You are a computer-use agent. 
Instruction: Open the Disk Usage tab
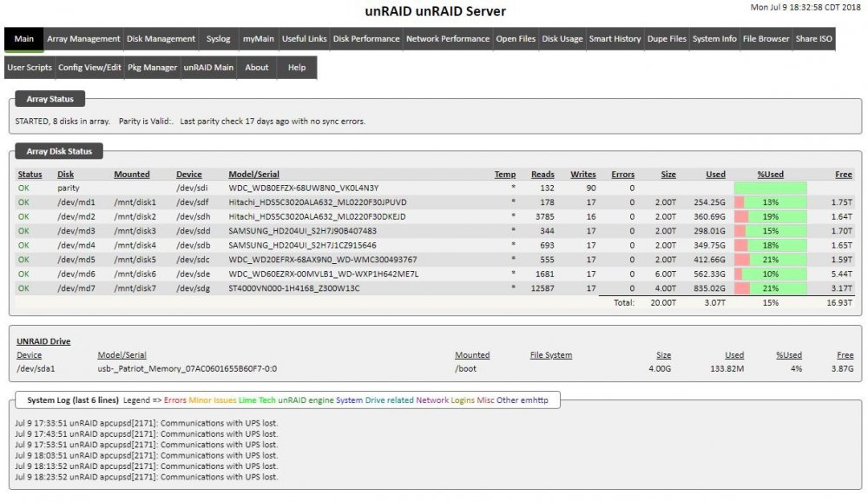562,39
